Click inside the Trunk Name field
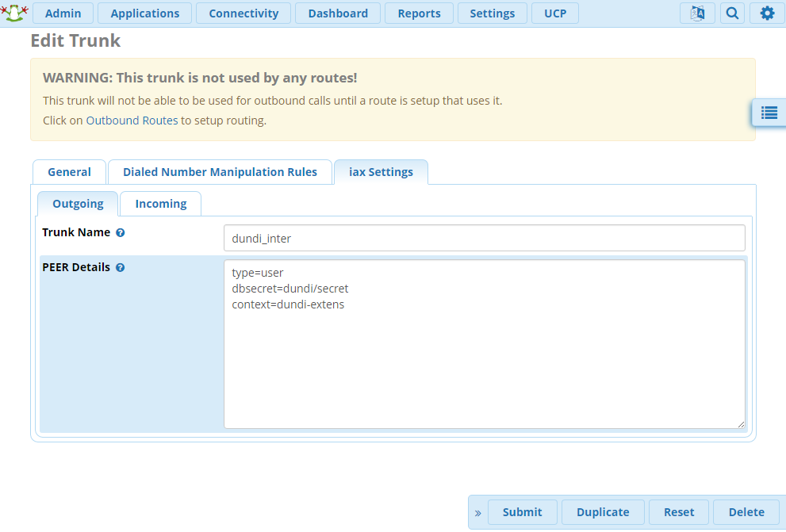The image size is (786, 532). (484, 238)
